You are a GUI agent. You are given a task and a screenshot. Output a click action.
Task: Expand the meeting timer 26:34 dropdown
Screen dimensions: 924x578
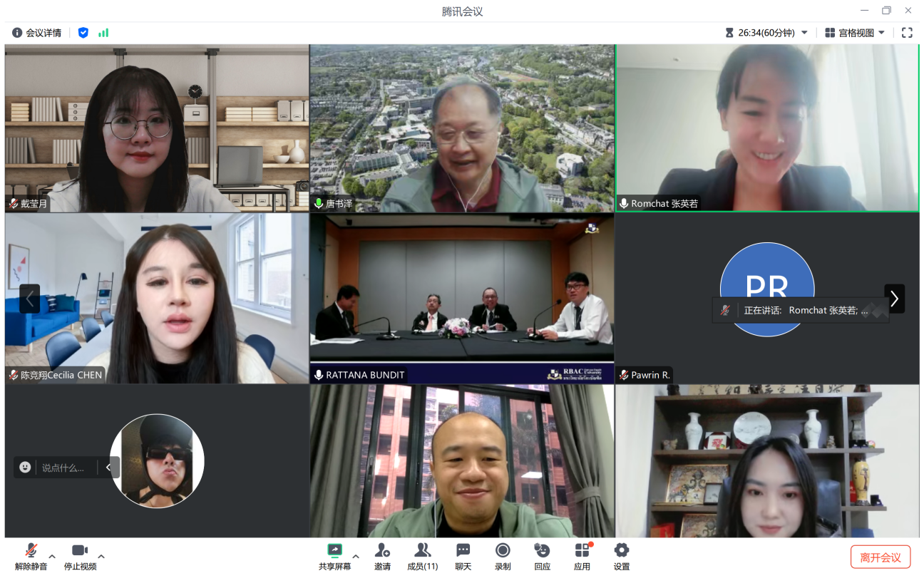pyautogui.click(x=804, y=33)
